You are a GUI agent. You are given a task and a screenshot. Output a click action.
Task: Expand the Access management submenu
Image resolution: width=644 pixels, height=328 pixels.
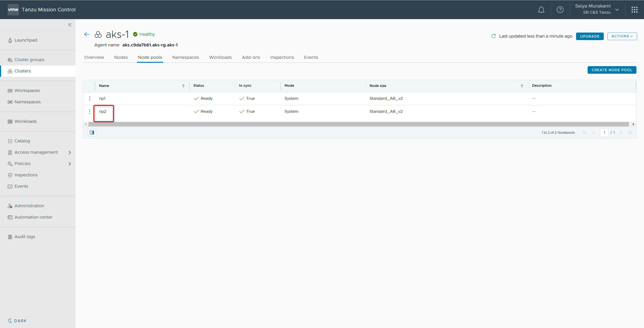(70, 152)
